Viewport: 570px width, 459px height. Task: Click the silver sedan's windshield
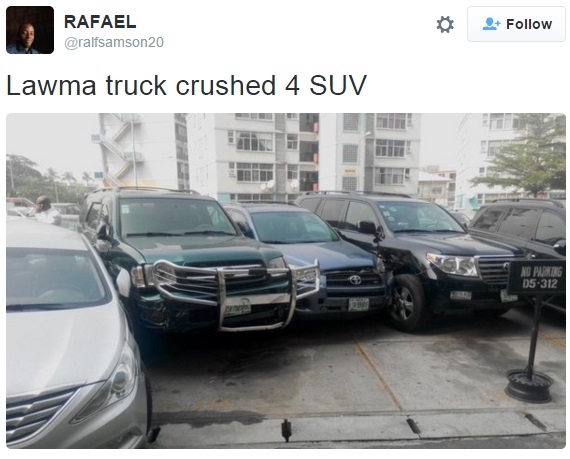coord(54,278)
